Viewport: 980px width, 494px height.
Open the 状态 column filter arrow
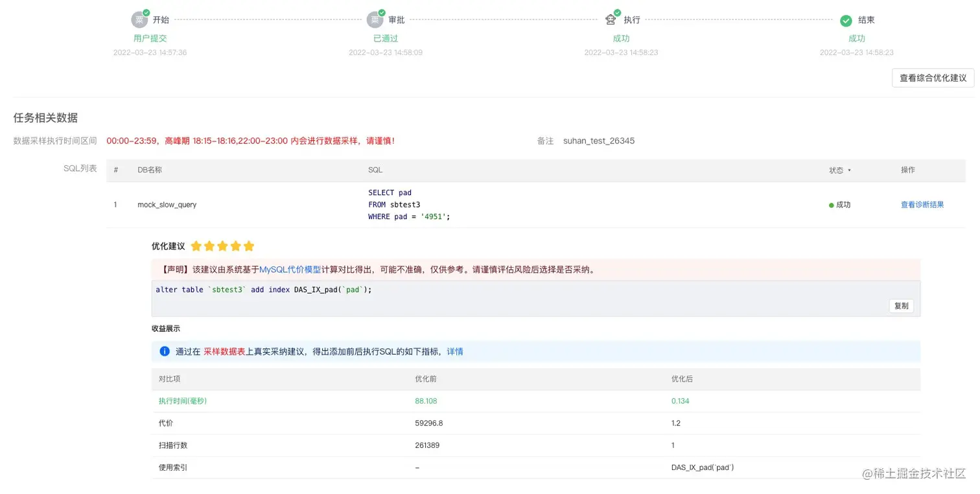[849, 171]
